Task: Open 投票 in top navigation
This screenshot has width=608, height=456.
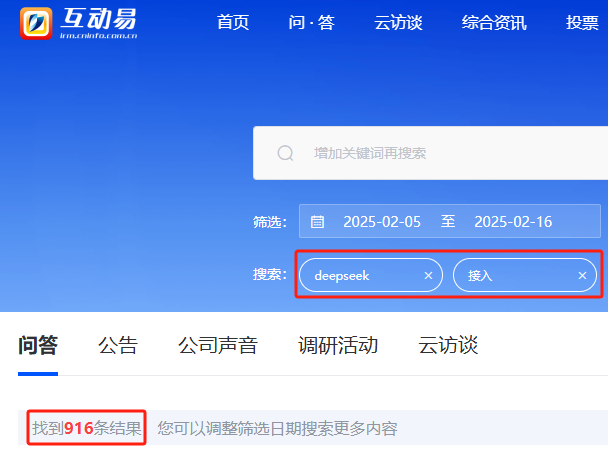Action: (582, 22)
